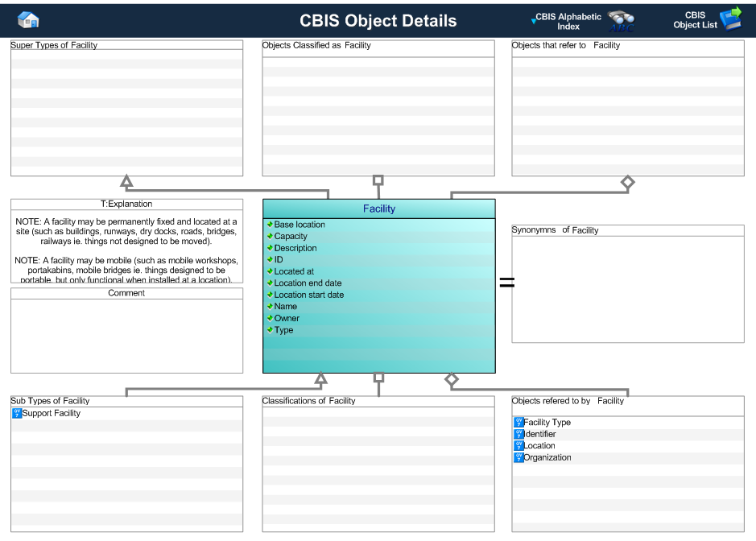Image resolution: width=756 pixels, height=541 pixels.
Task: Click the Objects that refer to Facility heading
Action: 565,45
